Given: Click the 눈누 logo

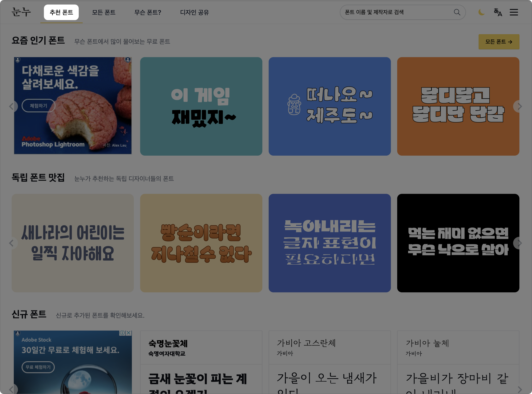Looking at the screenshot, I should click(x=21, y=12).
